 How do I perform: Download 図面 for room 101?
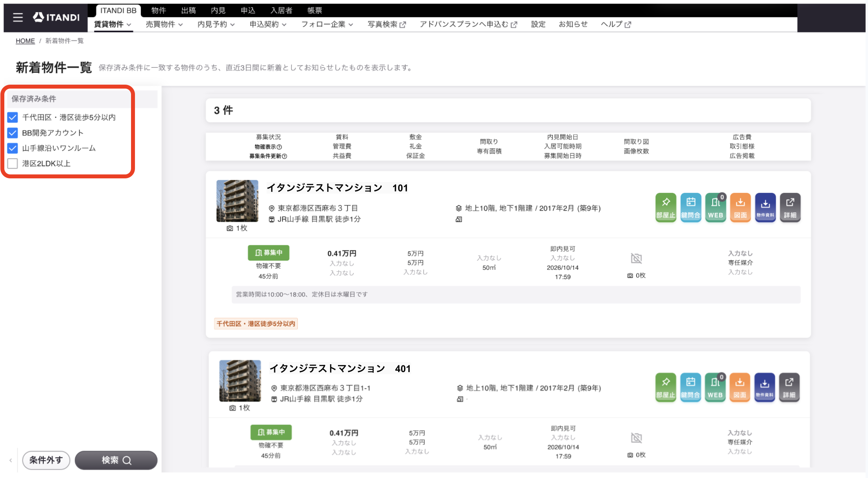[740, 208]
